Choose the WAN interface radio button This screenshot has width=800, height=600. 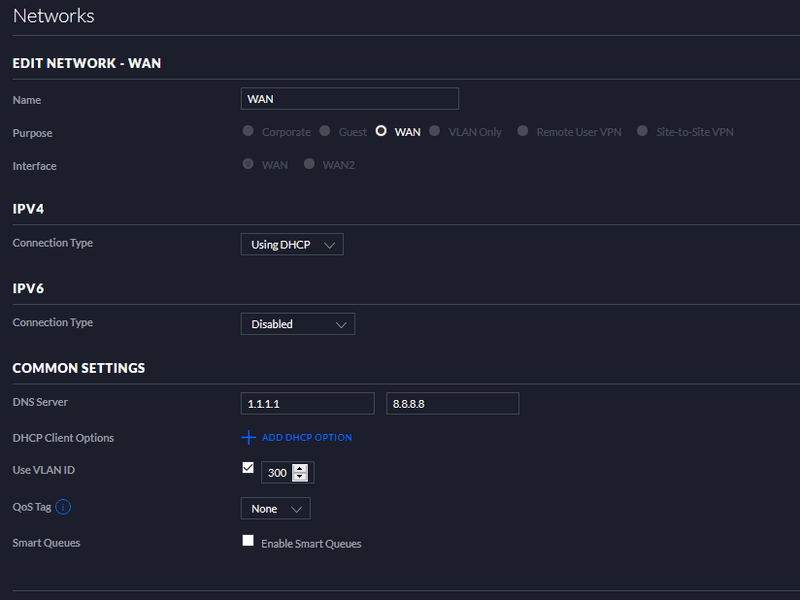(248, 164)
